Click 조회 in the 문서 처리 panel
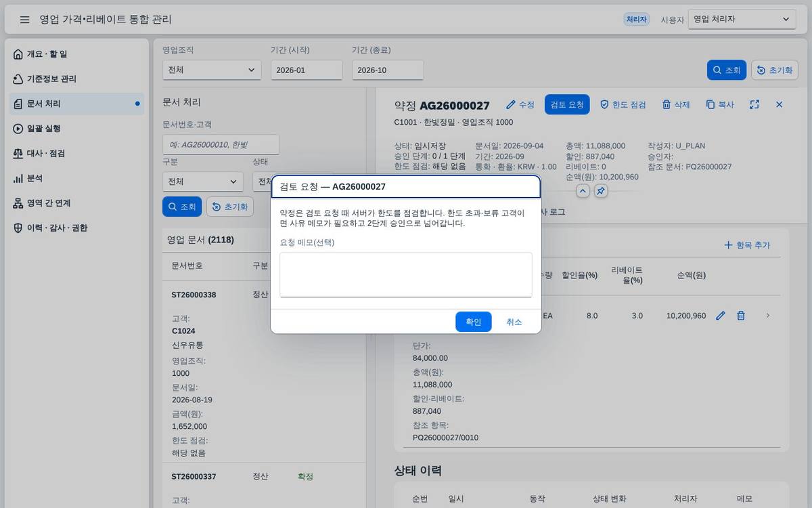This screenshot has height=508, width=812. pos(182,207)
